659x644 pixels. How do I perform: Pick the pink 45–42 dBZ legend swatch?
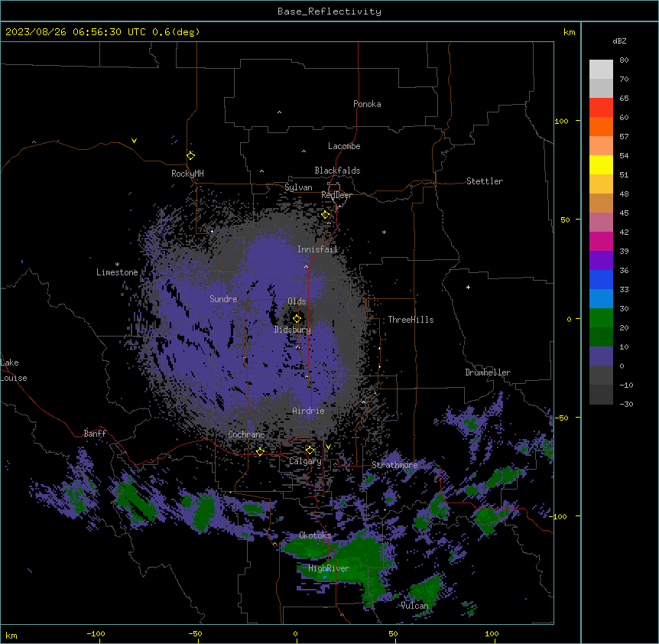tap(601, 223)
